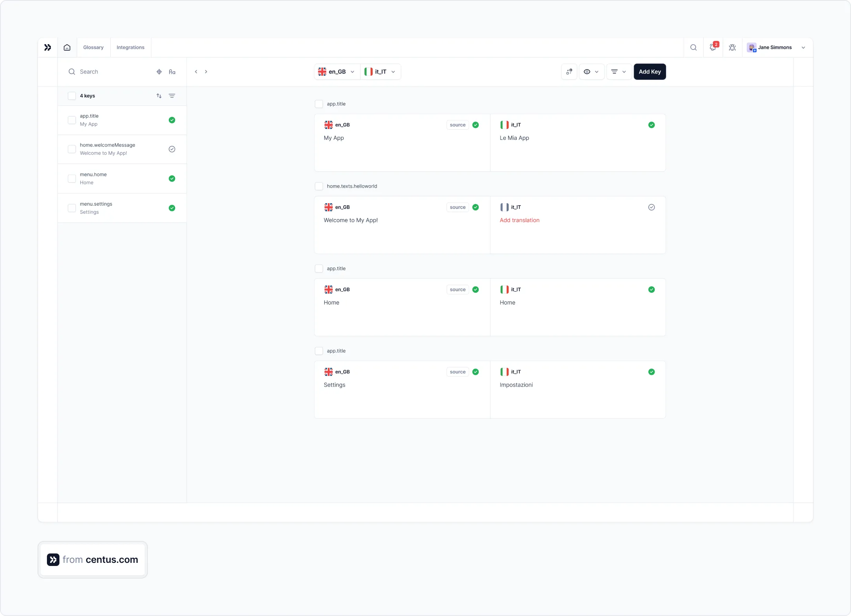Check the home.texts.helloworld checkbox

click(319, 186)
